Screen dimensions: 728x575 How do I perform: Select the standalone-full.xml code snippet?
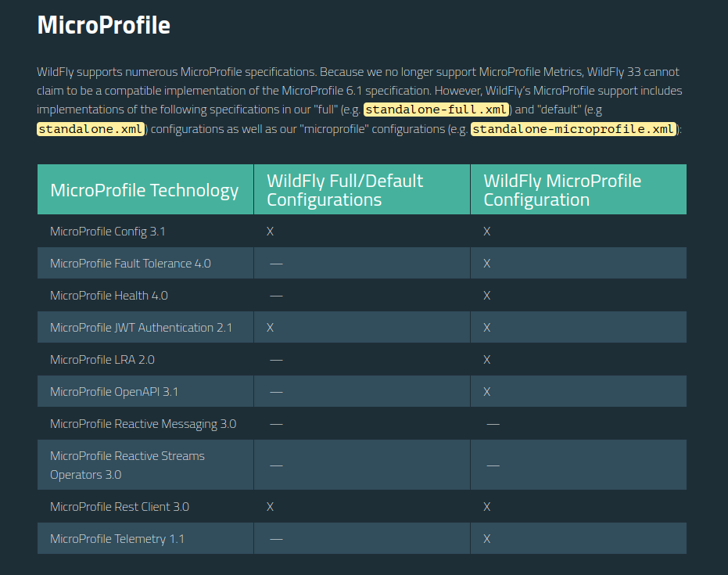[437, 110]
